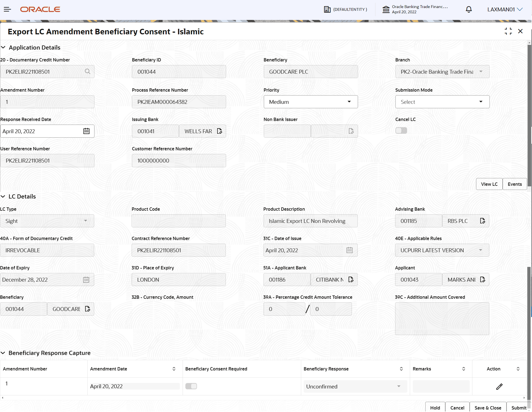
Task: Click the Remarks input field
Action: (x=441, y=387)
